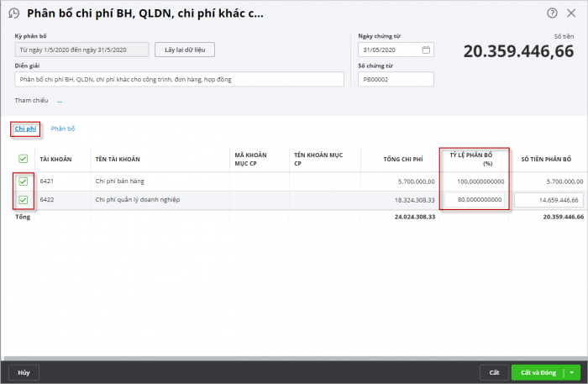Click the Cất và Đóng button
Viewport: 588px width, 384px height.
538,372
